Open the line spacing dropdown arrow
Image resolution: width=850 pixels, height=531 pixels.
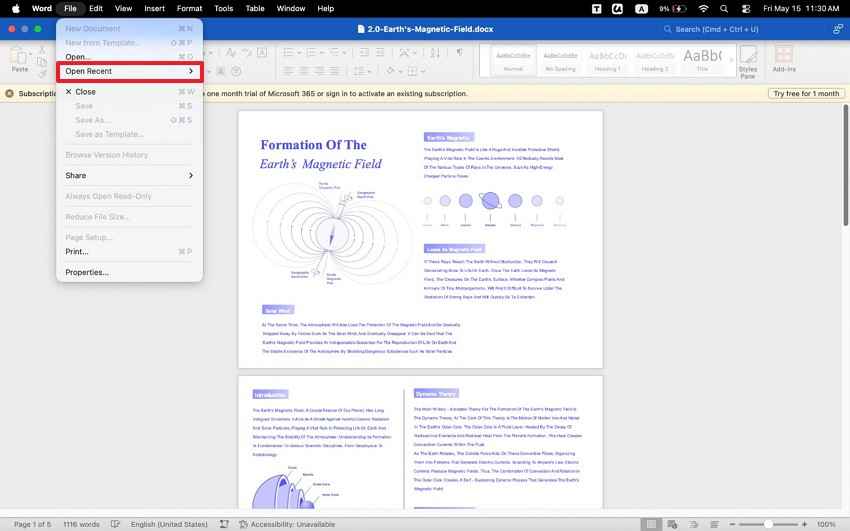click(x=370, y=71)
